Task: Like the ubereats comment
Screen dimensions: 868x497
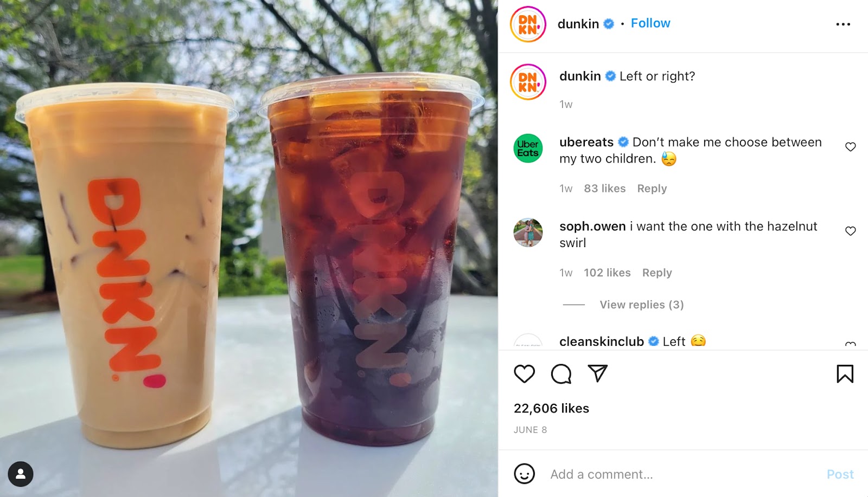Action: (850, 147)
